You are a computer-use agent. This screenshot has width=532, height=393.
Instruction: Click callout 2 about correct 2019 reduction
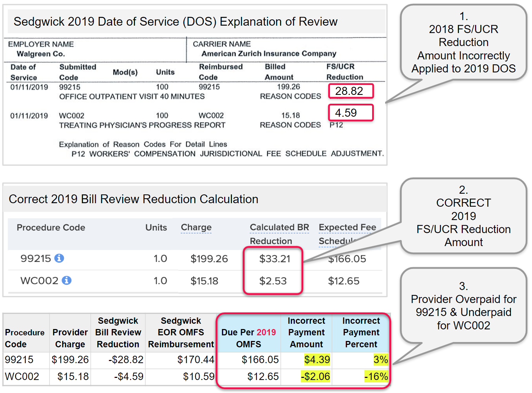point(463,216)
